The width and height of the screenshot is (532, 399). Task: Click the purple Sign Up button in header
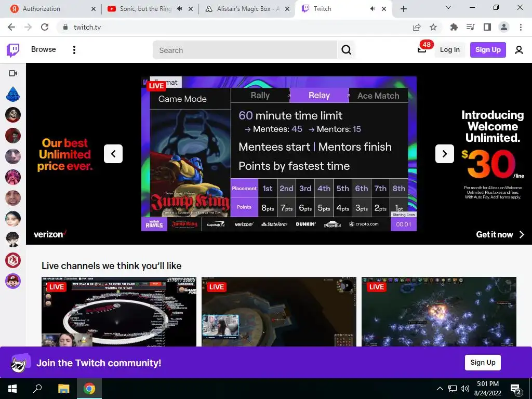(x=488, y=50)
